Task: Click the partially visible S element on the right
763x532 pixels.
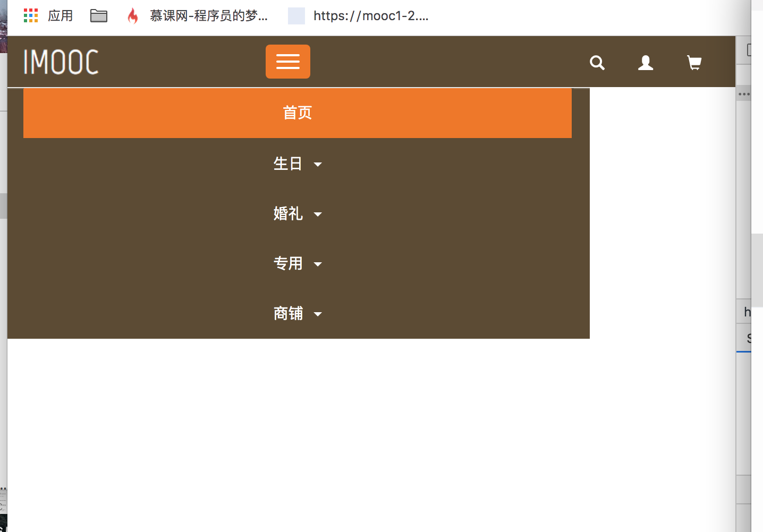Action: pyautogui.click(x=749, y=337)
